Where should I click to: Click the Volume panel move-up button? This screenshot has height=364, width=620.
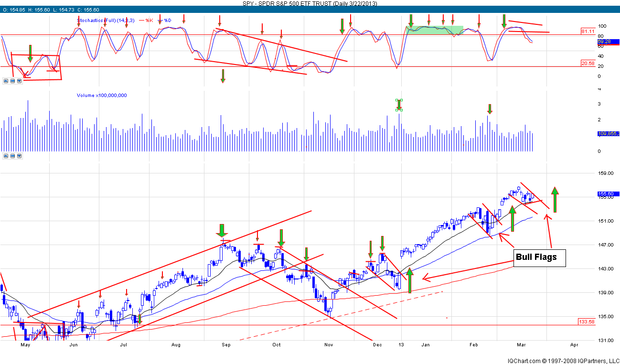point(6,156)
